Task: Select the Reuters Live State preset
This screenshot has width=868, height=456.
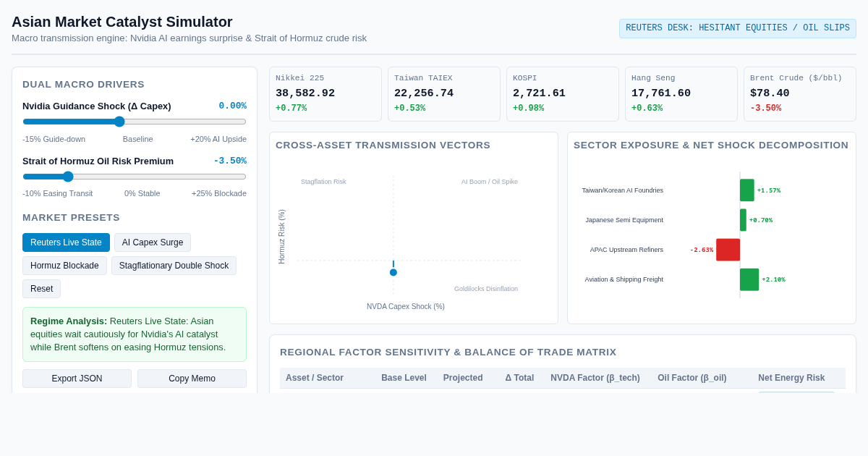Action: [66, 242]
